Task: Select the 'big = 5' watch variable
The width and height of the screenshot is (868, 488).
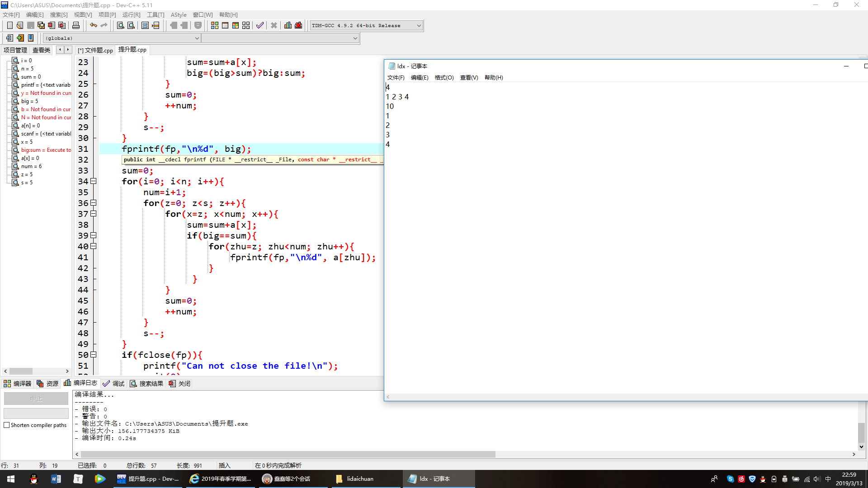Action: click(x=29, y=101)
